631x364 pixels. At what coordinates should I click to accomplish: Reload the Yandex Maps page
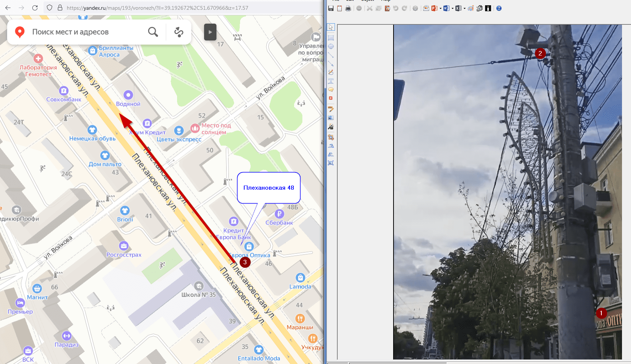pos(35,7)
